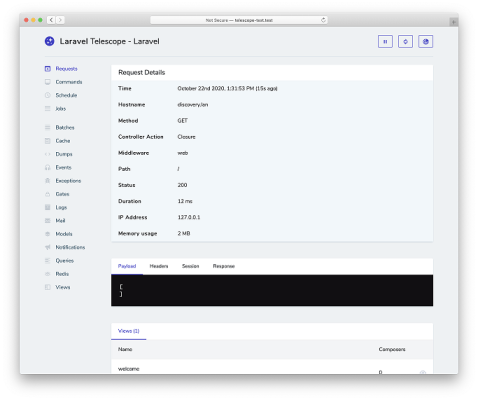This screenshot has height=400, width=478.
Task: Click the Dumps code icon
Action: point(48,154)
